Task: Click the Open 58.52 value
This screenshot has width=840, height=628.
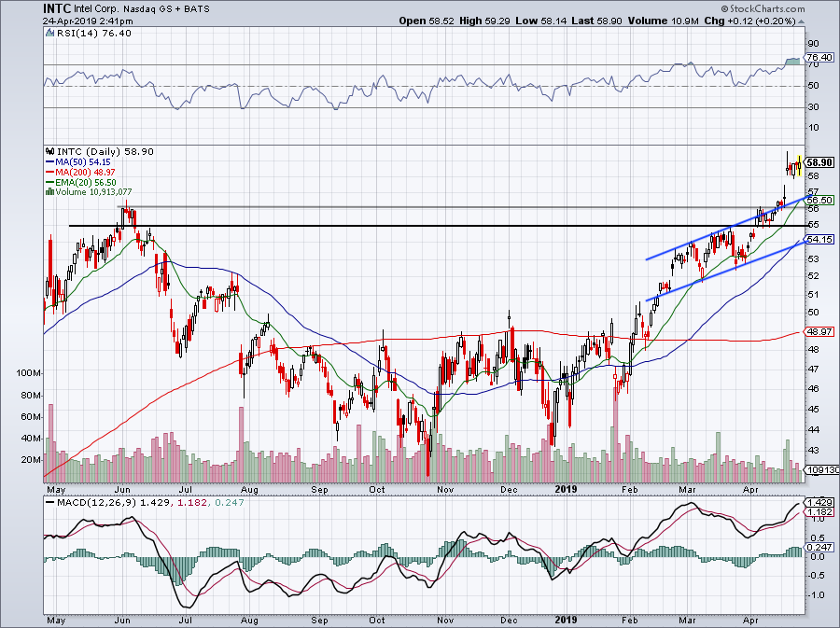Action: coord(427,21)
